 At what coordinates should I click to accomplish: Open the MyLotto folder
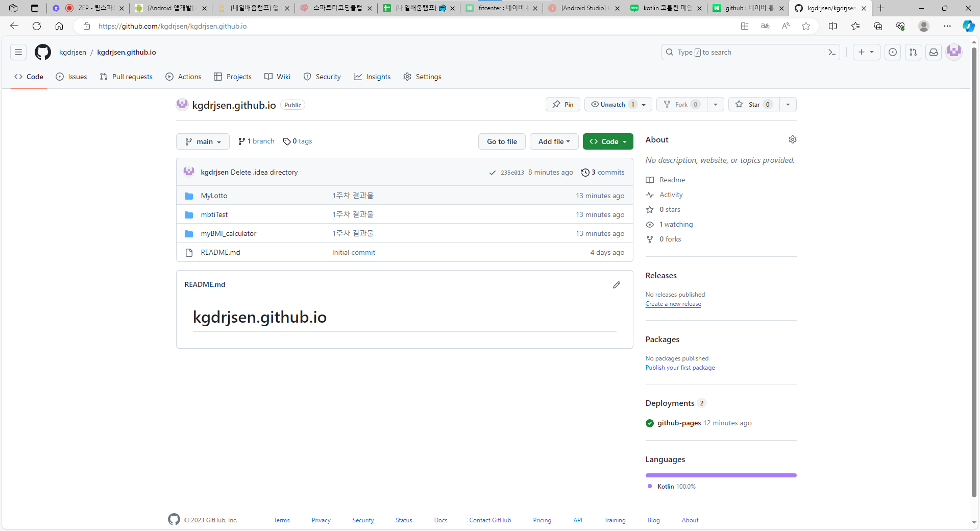point(214,196)
